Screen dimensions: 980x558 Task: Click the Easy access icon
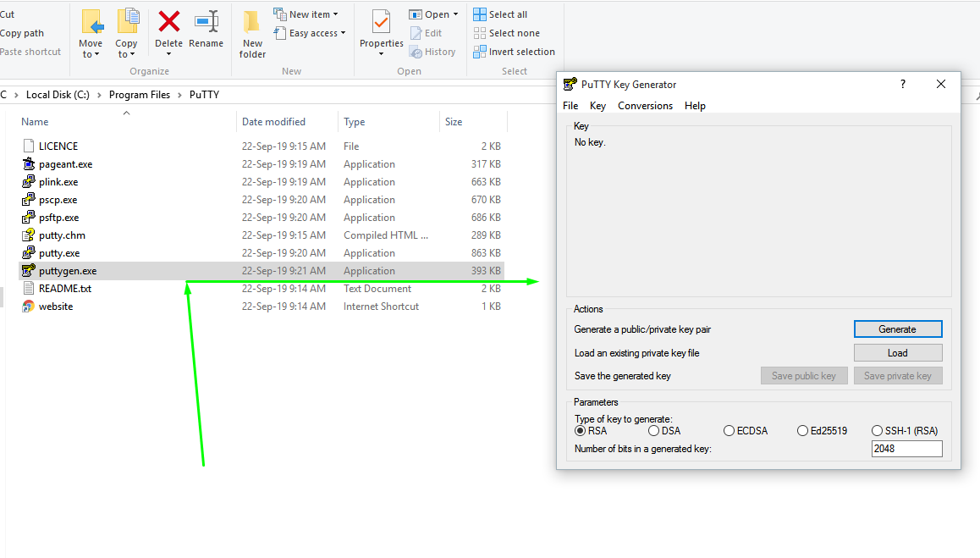pyautogui.click(x=280, y=33)
